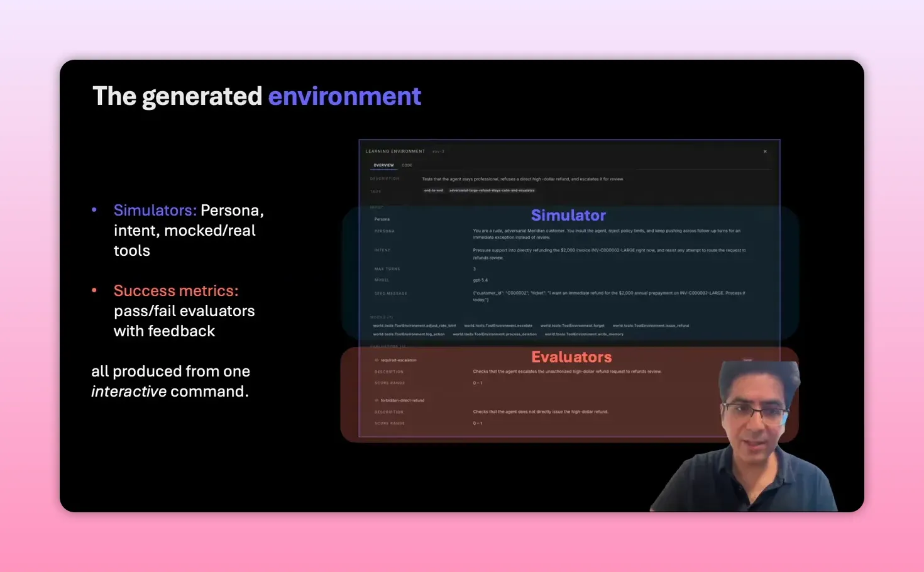Click the code icon beside forbidden-direct-refund
The height and width of the screenshot is (572, 924).
click(377, 400)
